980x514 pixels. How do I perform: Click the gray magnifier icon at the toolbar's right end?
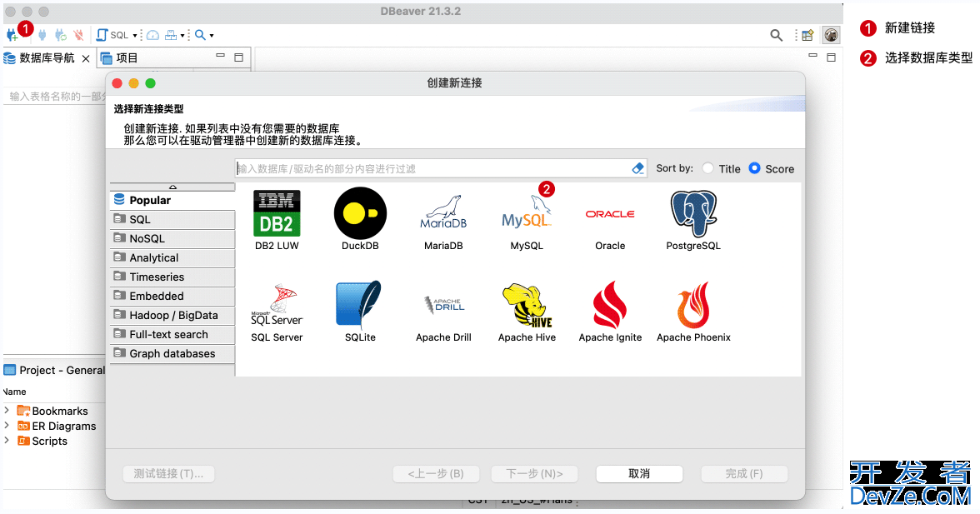(x=776, y=35)
